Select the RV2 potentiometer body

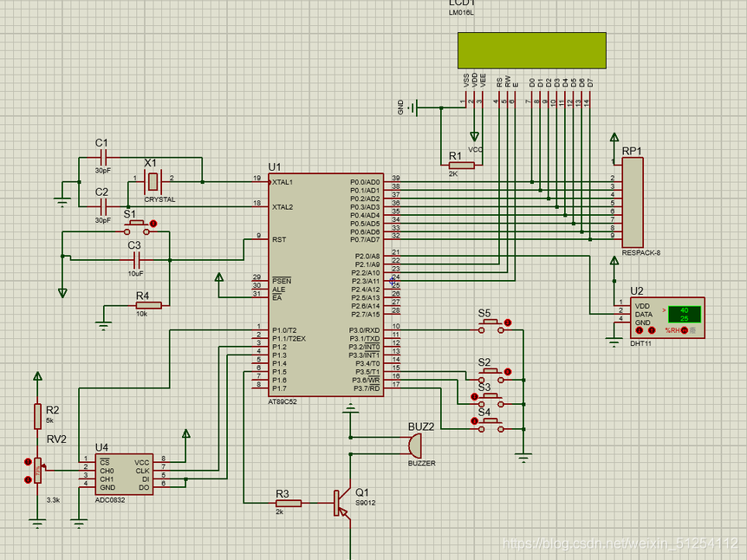(37, 471)
